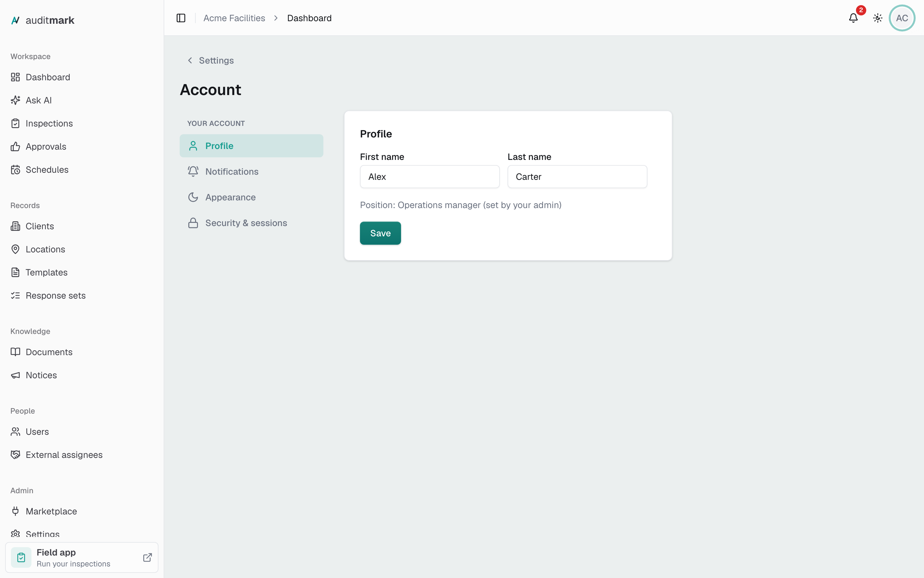Open Documents in the sidebar
Viewport: 924px width, 578px height.
pyautogui.click(x=82, y=352)
